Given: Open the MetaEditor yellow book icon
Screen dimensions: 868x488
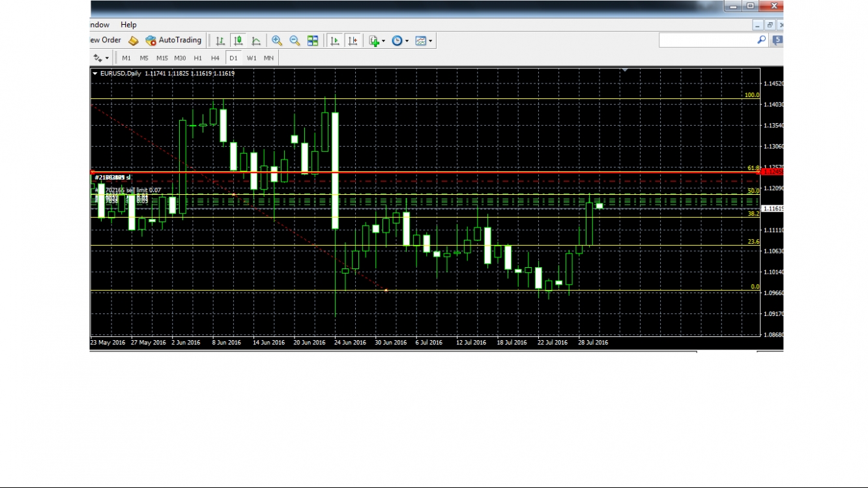Looking at the screenshot, I should coord(134,40).
